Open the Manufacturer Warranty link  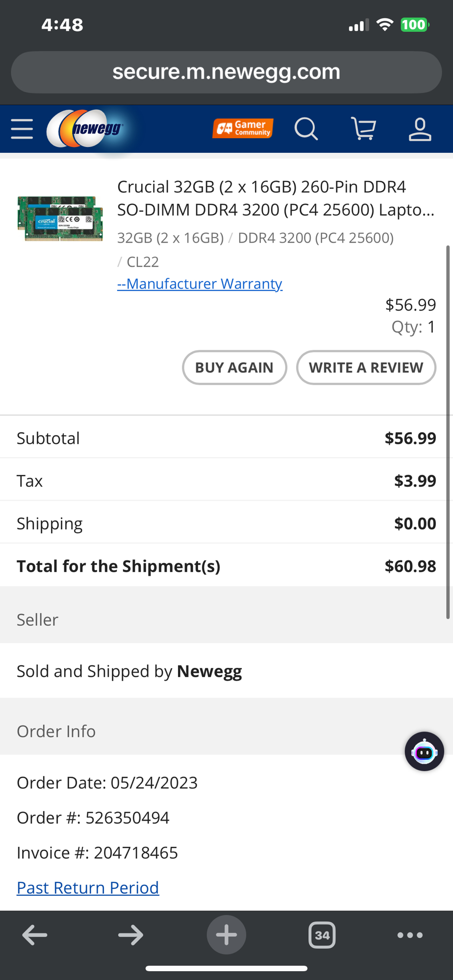pos(200,284)
